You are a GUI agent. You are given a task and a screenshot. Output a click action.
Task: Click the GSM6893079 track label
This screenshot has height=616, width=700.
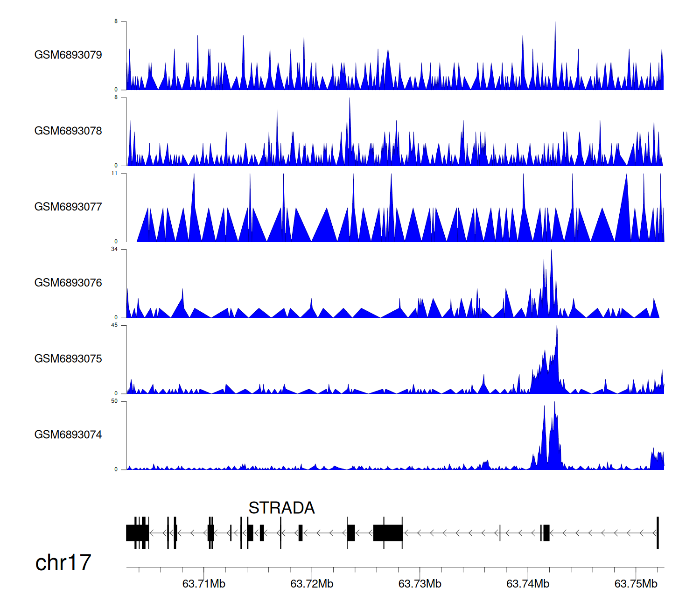[68, 55]
